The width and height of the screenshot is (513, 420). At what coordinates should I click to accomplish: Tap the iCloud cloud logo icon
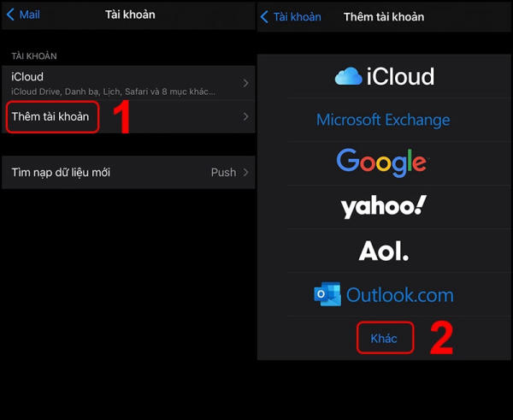[x=349, y=77]
